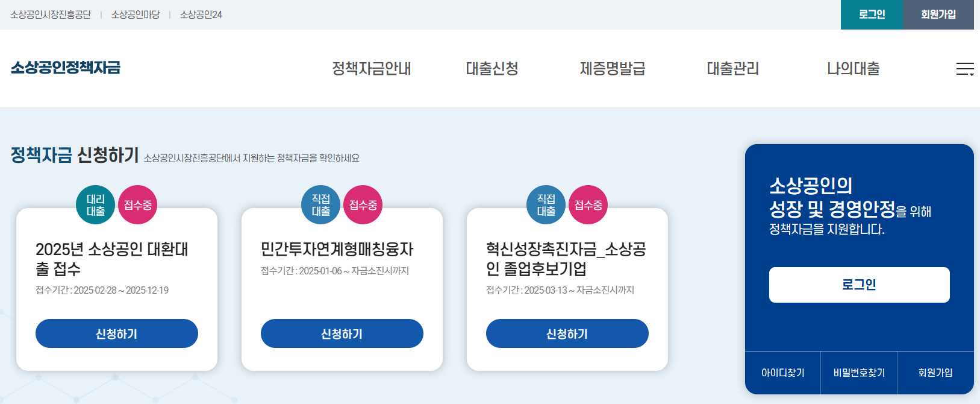Open the 대출신청 menu
The width and height of the screenshot is (980, 404).
point(491,69)
